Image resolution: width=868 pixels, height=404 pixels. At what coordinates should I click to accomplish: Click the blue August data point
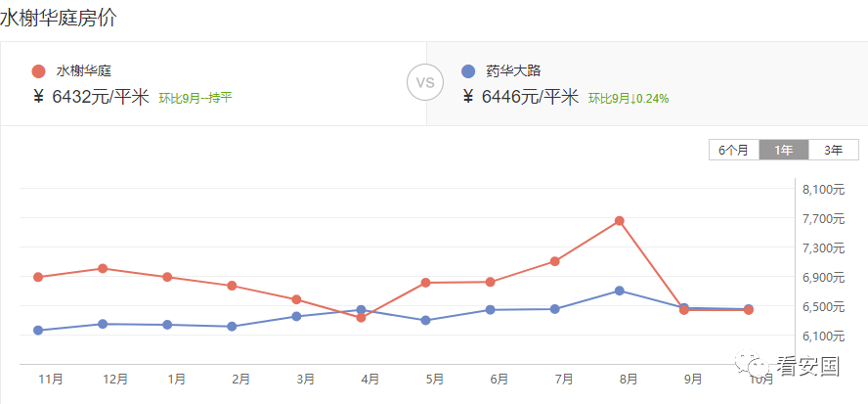[x=620, y=291]
